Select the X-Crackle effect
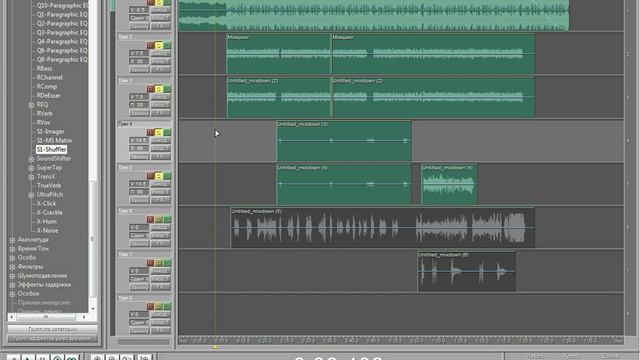The image size is (640, 360). click(x=50, y=212)
